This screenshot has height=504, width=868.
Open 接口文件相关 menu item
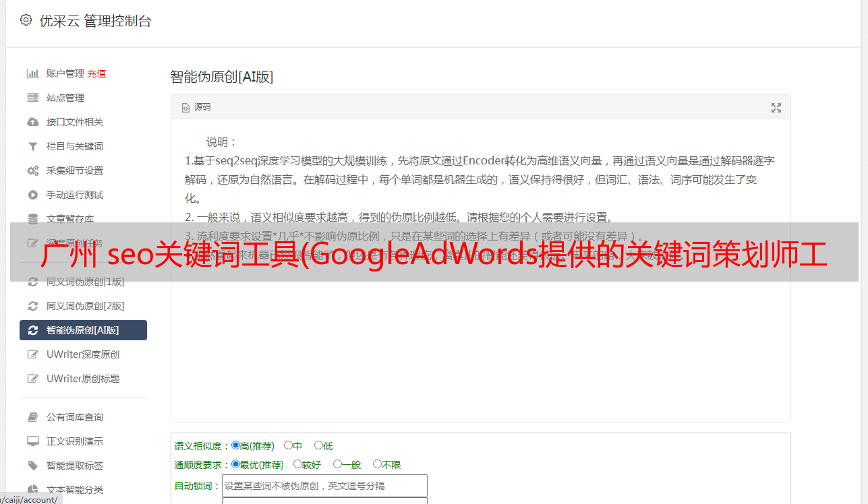pos(75,122)
